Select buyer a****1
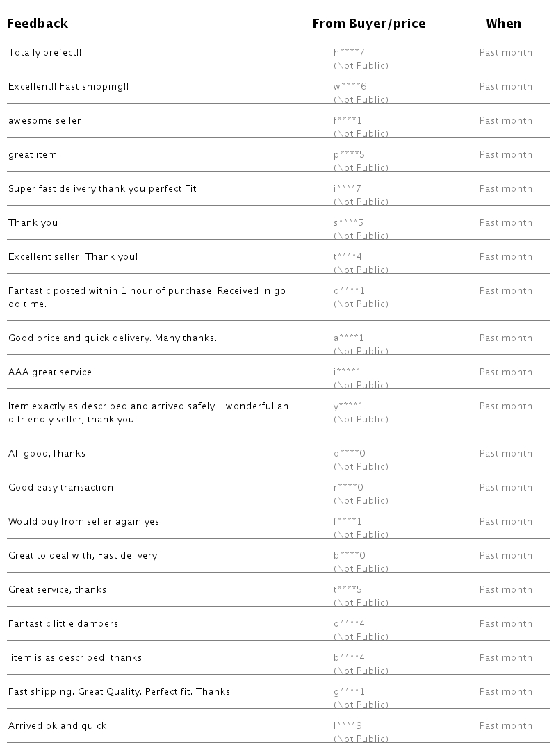Screen dimensions: 556x756 click(x=349, y=338)
